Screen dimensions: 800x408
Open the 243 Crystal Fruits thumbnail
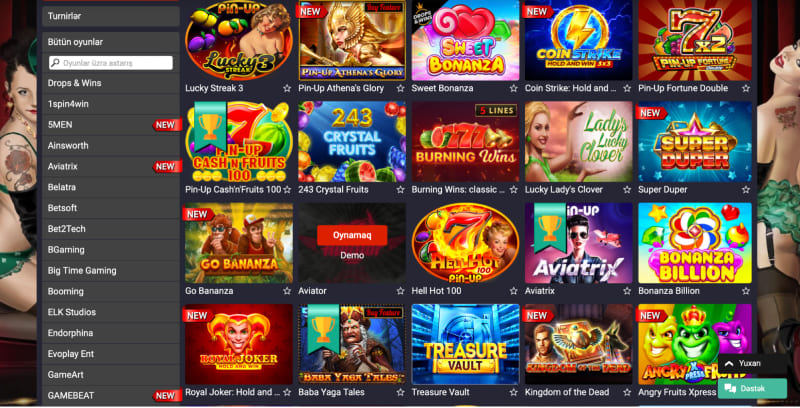[x=352, y=142]
